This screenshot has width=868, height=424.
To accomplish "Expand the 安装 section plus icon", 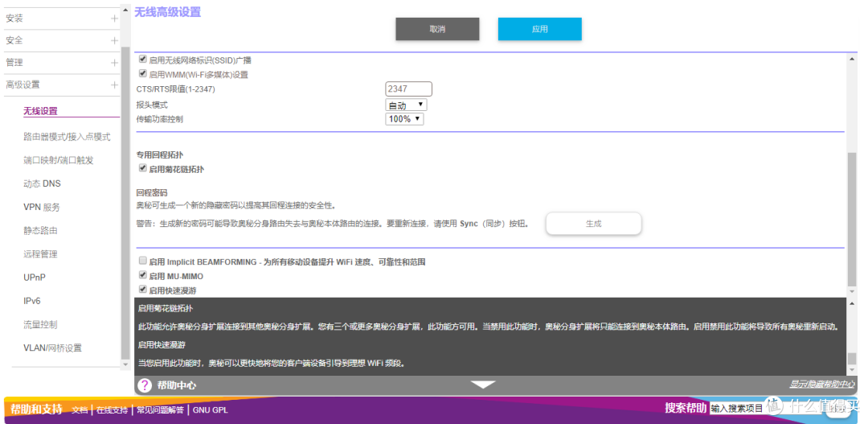I will (x=114, y=19).
